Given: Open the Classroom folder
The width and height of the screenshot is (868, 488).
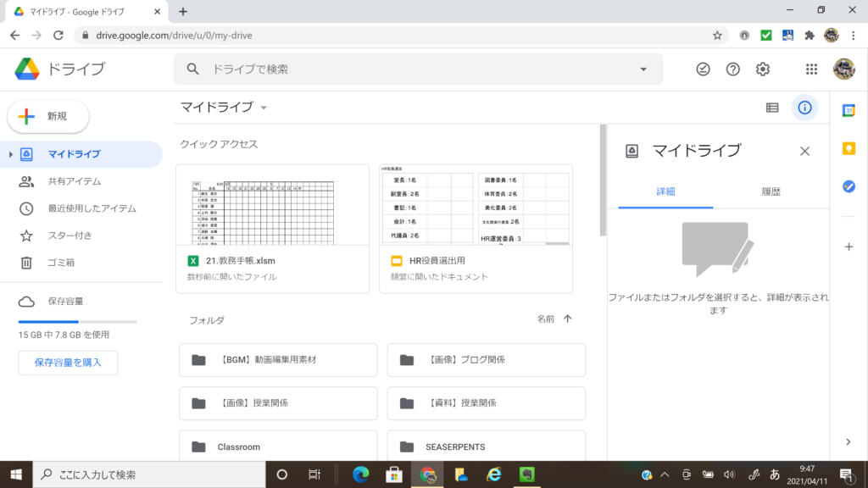Looking at the screenshot, I should tap(278, 446).
